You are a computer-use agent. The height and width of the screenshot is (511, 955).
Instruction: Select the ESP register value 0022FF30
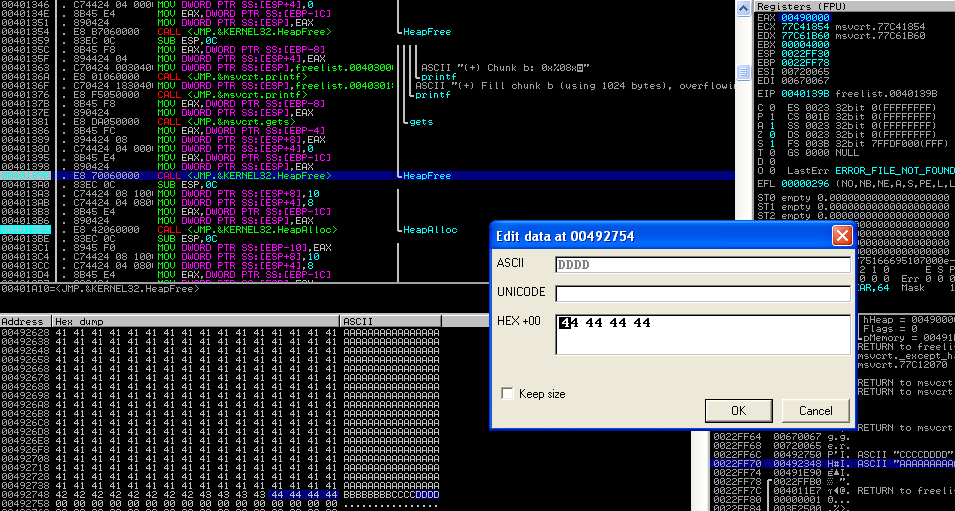click(805, 54)
